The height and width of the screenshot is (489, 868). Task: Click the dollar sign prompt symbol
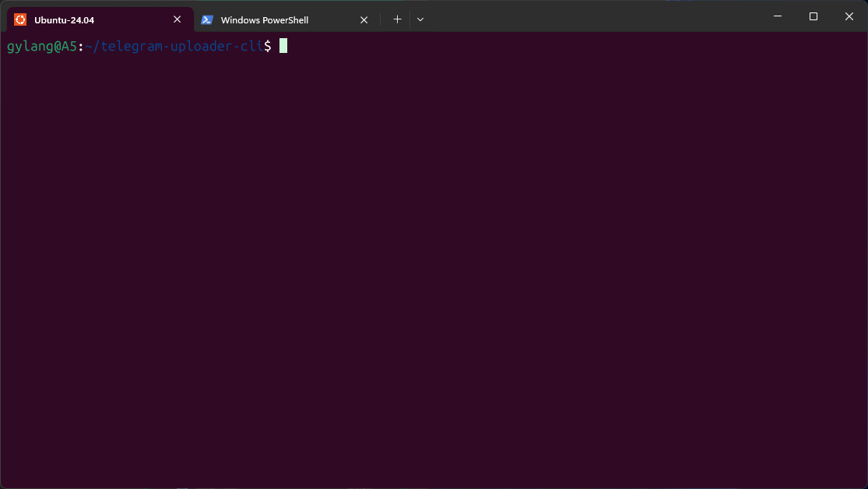[x=268, y=46]
